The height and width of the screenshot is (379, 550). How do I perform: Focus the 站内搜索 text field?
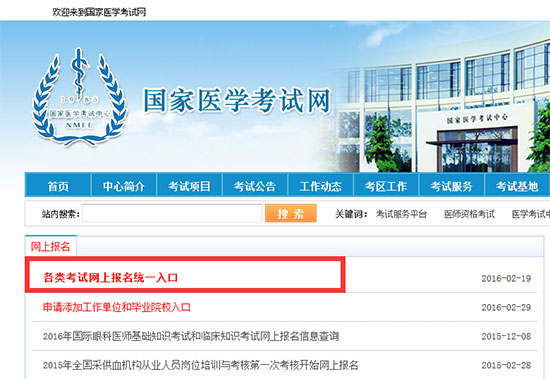tap(172, 213)
